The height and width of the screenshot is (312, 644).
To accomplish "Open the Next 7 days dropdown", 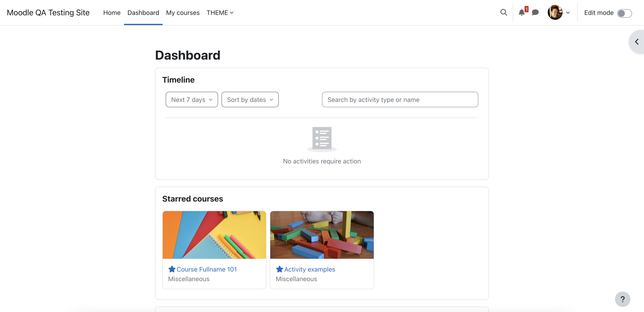I will [192, 99].
